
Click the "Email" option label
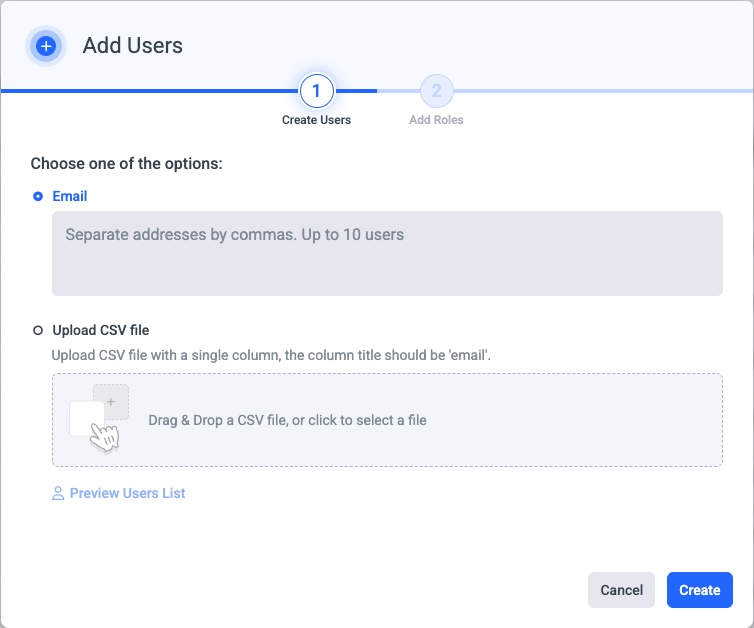pos(70,196)
